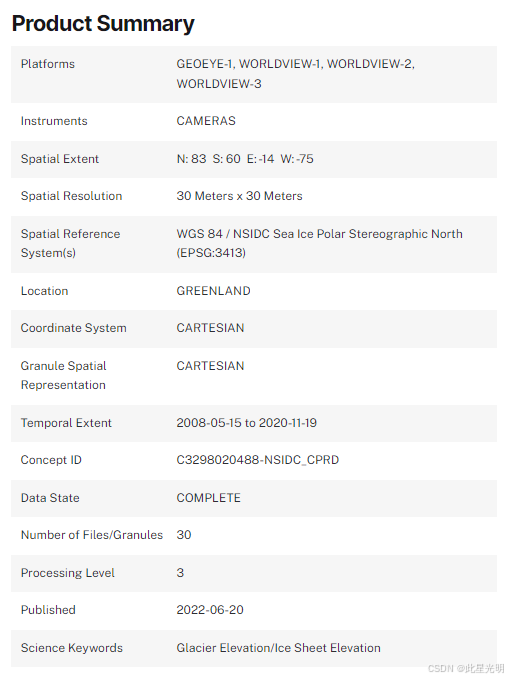Click the Number of Files/Granules label
Screen dimensions: 508x680
[92, 535]
